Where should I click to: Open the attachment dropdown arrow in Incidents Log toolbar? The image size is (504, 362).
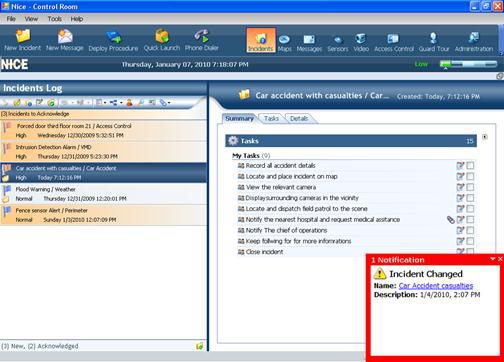click(x=169, y=103)
